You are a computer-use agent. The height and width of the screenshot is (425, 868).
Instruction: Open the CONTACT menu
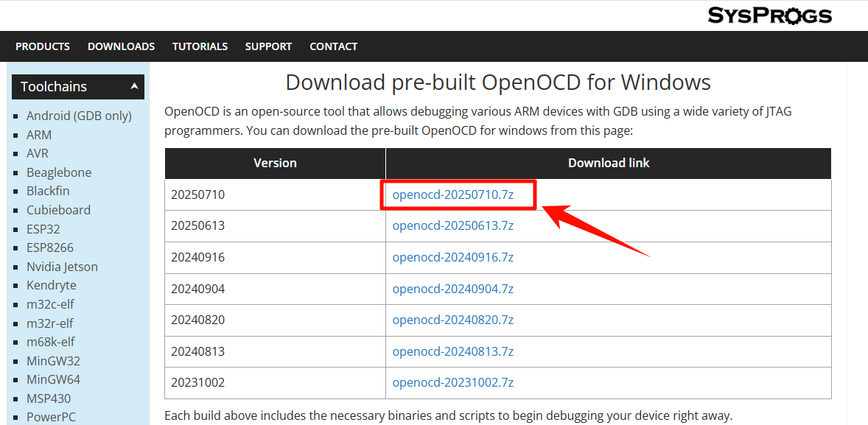[333, 46]
